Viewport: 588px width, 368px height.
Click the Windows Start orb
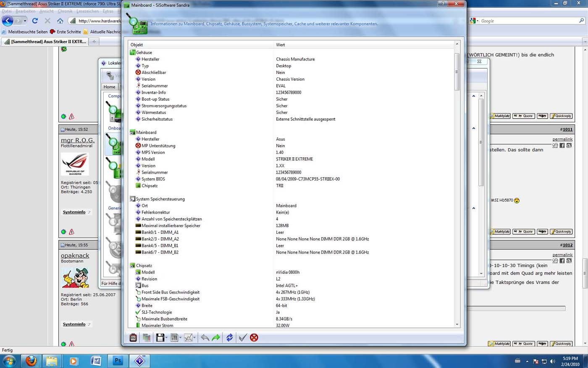[x=9, y=361]
